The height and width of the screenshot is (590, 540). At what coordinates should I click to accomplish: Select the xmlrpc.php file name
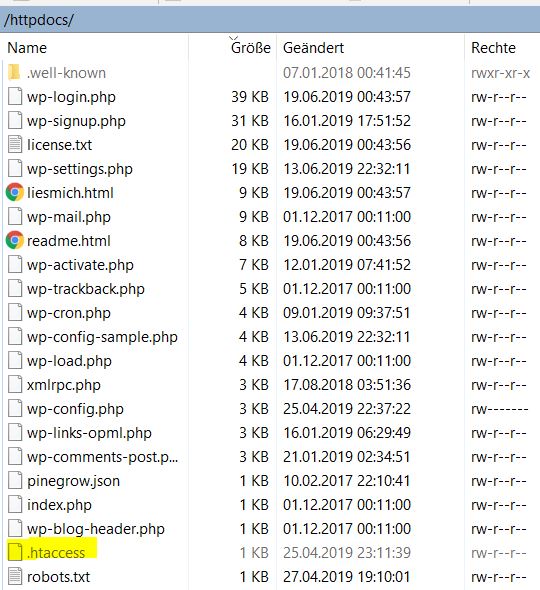point(64,385)
